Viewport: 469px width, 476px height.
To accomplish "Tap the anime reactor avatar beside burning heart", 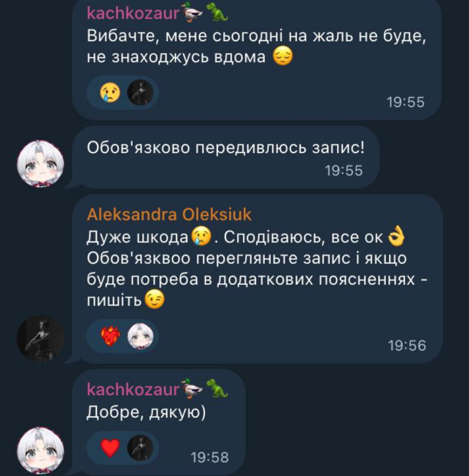I will (x=140, y=336).
